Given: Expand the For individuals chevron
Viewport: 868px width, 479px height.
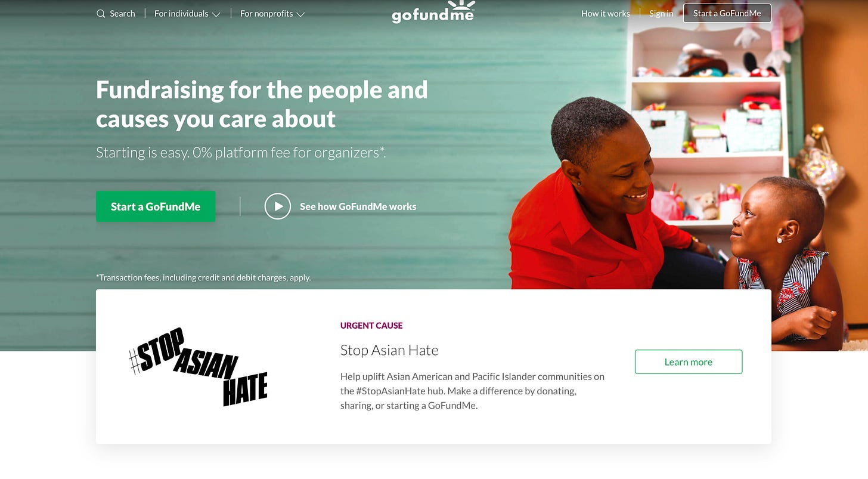Looking at the screenshot, I should (216, 14).
